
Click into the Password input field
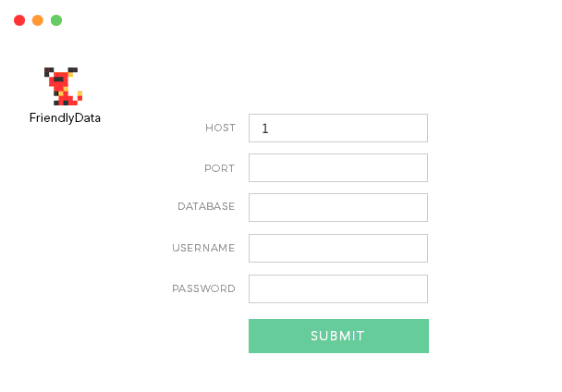(x=338, y=288)
